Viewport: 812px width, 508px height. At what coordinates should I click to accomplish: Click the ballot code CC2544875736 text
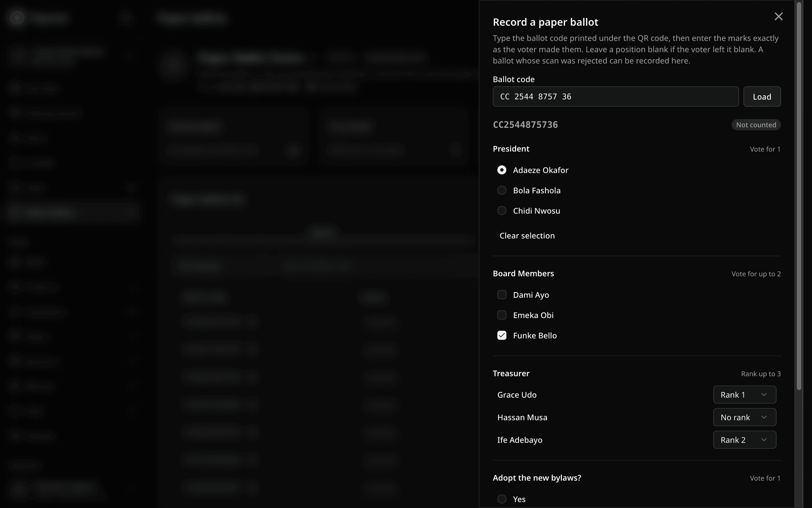[x=525, y=125]
